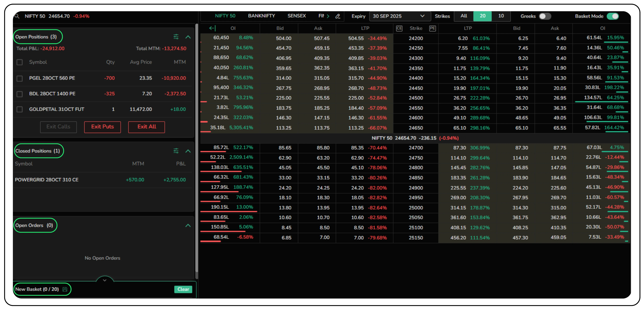Viewport: 644px width, 310px height.
Task: Switch to the BANKNIFTY tab
Action: (261, 16)
